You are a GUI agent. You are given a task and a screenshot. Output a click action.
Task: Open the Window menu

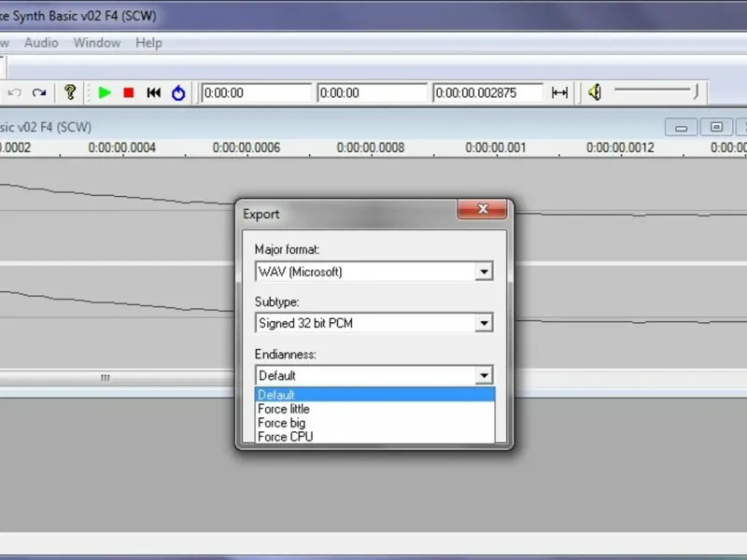[97, 43]
